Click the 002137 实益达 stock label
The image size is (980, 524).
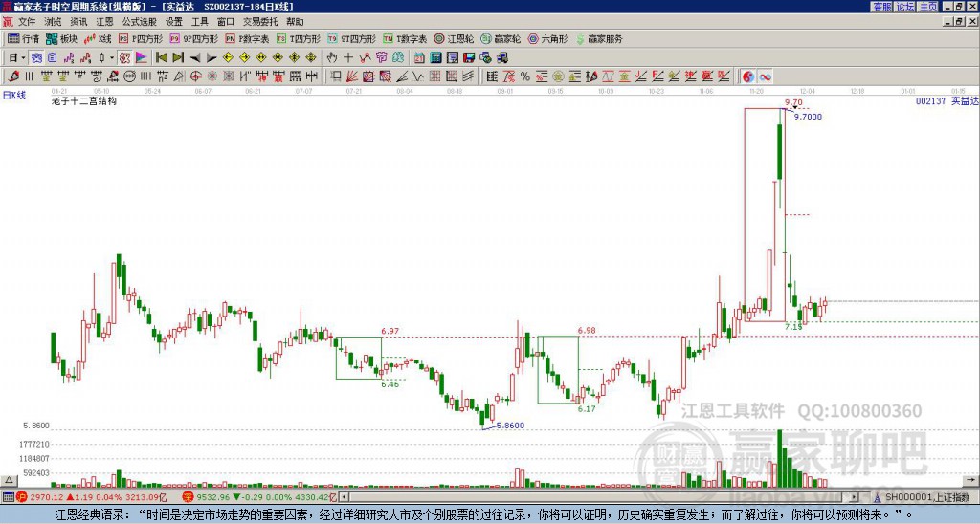click(x=947, y=101)
